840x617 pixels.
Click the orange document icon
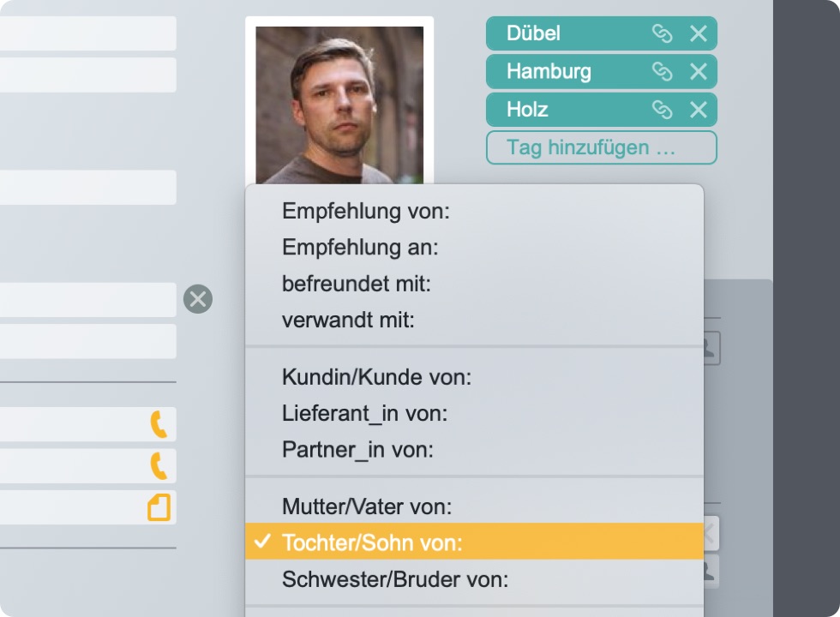coord(159,507)
